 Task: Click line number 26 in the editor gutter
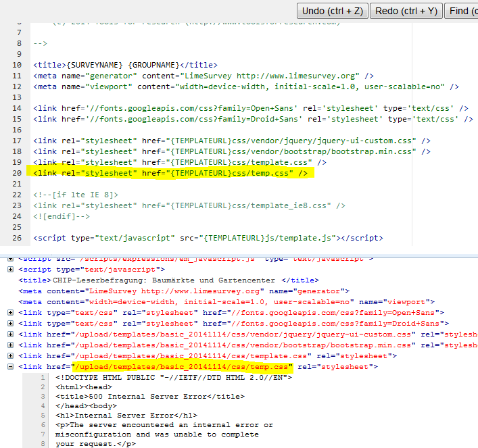(17, 239)
